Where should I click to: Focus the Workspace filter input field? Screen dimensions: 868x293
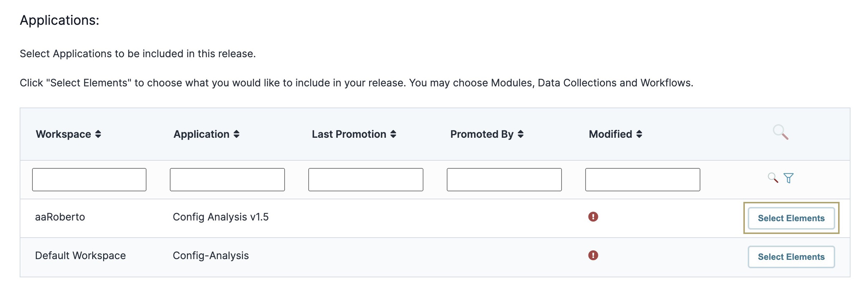tap(89, 180)
